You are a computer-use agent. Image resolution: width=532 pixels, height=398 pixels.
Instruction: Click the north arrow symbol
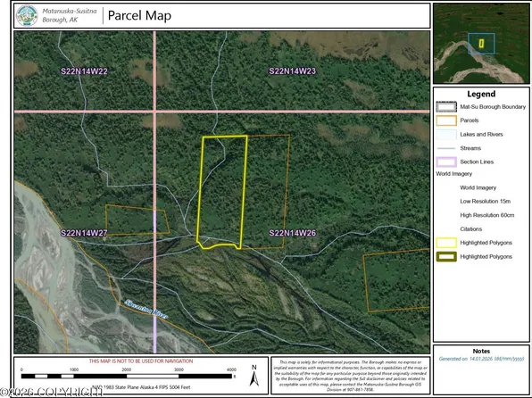click(x=254, y=378)
